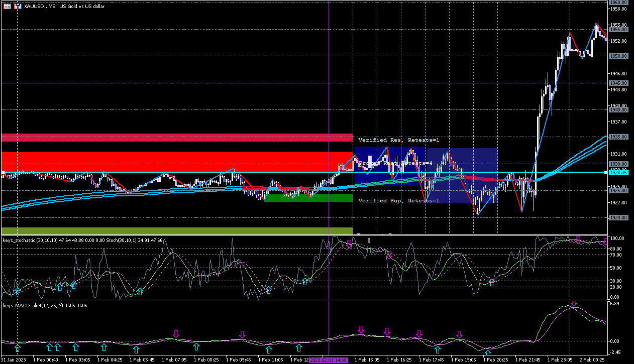Click the Verified Sup, Retests=1 label

tap(399, 201)
